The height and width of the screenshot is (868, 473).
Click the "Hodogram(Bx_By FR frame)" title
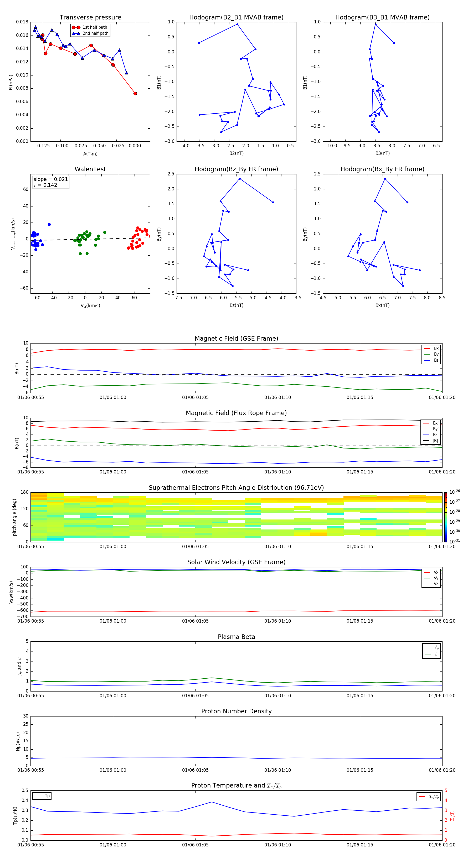click(x=382, y=169)
